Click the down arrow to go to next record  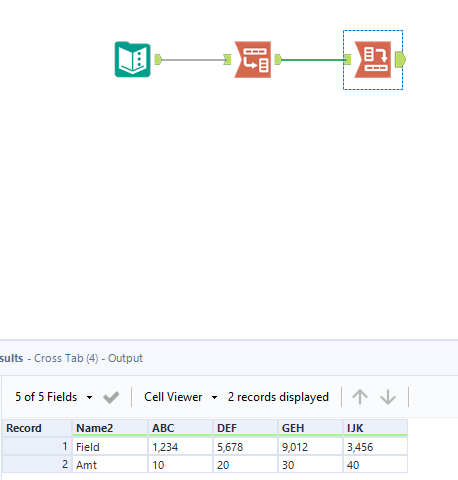(x=388, y=397)
